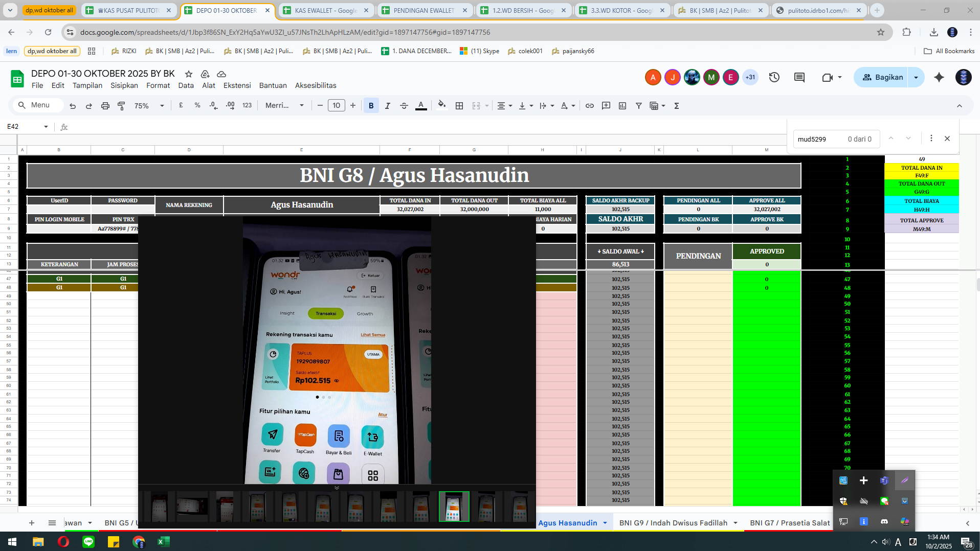This screenshot has height=551, width=980.
Task: Increase the font size with plus
Action: [353, 105]
